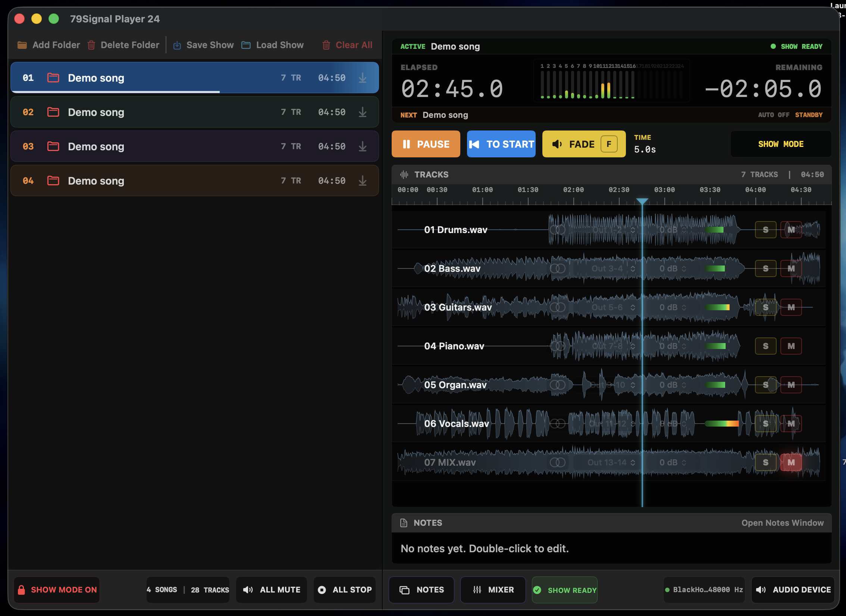This screenshot has height=616, width=846.
Task: Open output dropdown Out 13-14 on MIX
Action: tap(607, 462)
